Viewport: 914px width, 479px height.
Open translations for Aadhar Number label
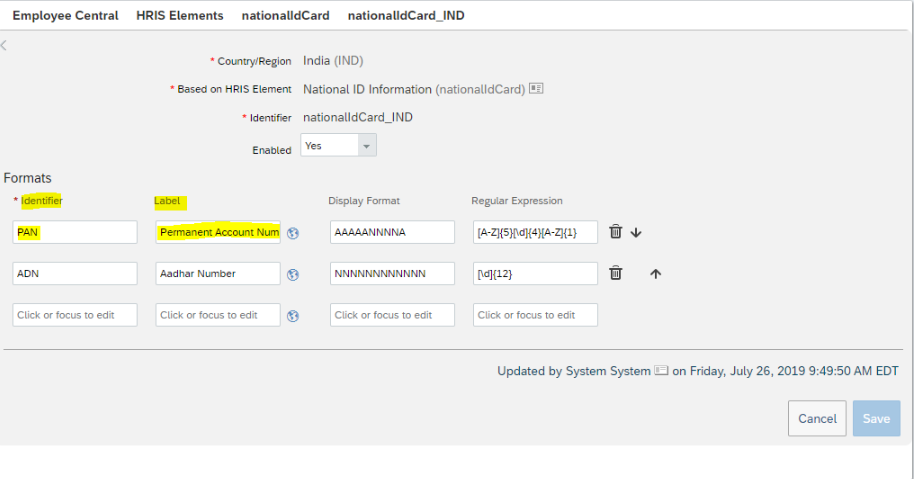pyautogui.click(x=293, y=274)
